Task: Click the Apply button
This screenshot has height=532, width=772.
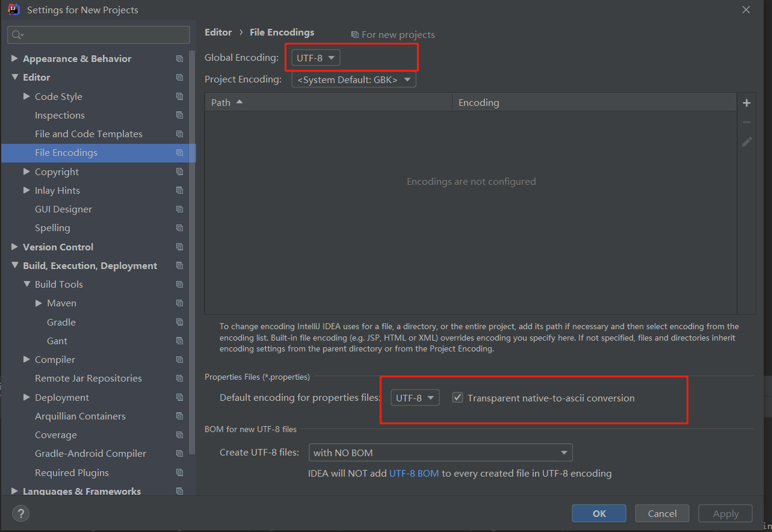Action: point(726,513)
